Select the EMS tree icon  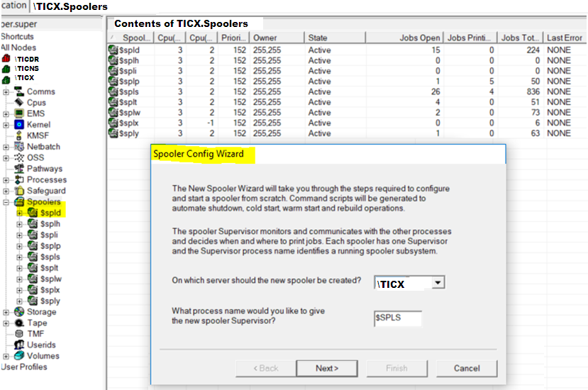point(19,113)
